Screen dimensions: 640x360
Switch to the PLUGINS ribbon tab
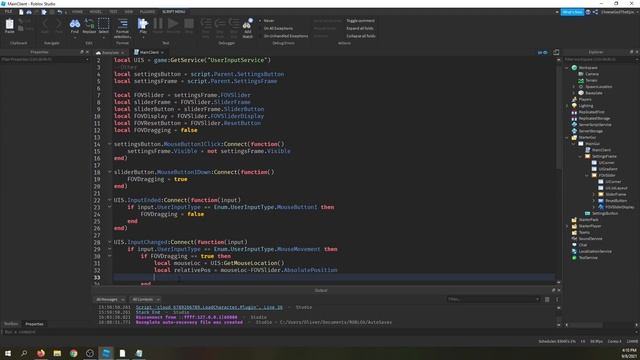click(x=147, y=12)
